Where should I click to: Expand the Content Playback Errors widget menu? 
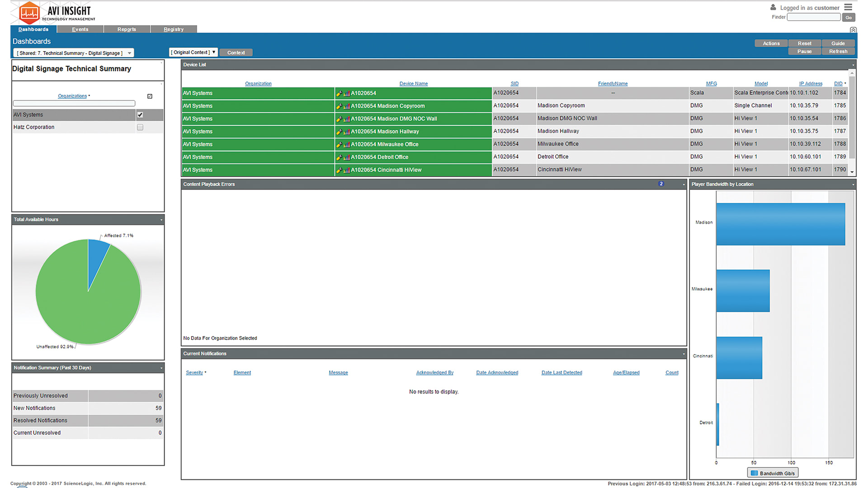point(684,184)
